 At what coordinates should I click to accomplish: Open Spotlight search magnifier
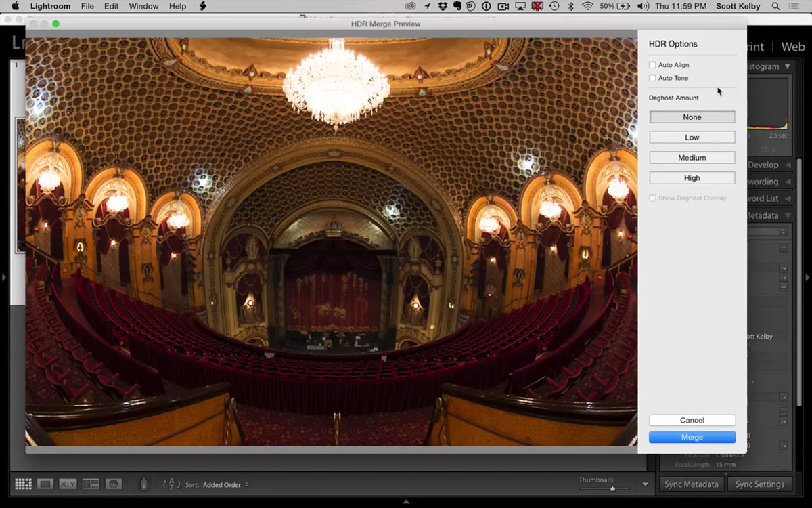(775, 6)
